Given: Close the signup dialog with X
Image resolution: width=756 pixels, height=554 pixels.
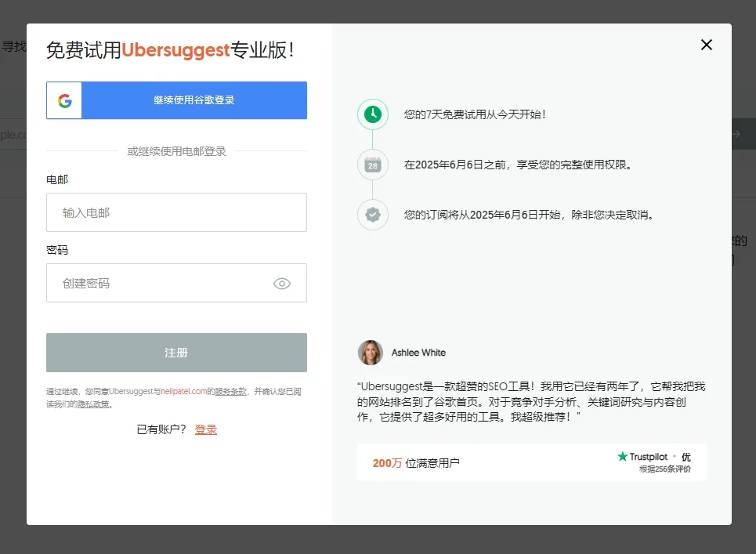Looking at the screenshot, I should [x=707, y=45].
